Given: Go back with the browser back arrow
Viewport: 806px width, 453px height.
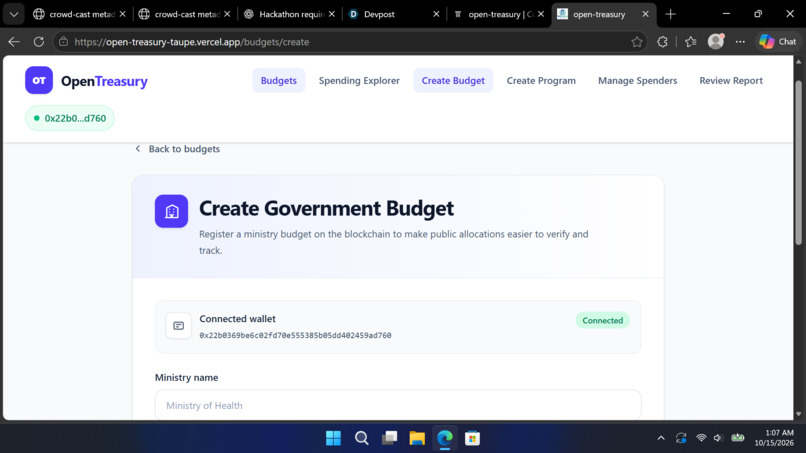Looking at the screenshot, I should 14,42.
